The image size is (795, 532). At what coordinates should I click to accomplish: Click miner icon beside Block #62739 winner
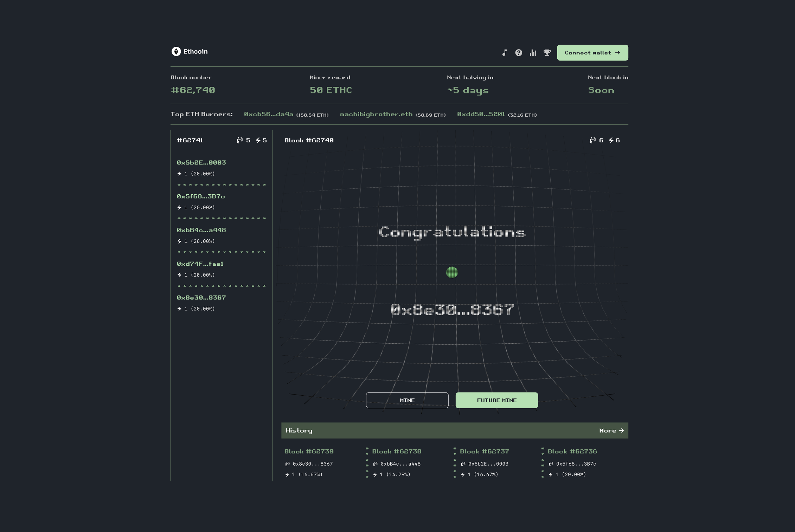288,464
